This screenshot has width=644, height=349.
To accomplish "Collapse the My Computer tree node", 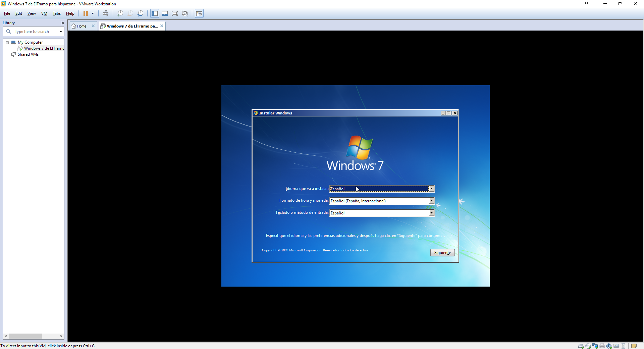I will 7,43.
